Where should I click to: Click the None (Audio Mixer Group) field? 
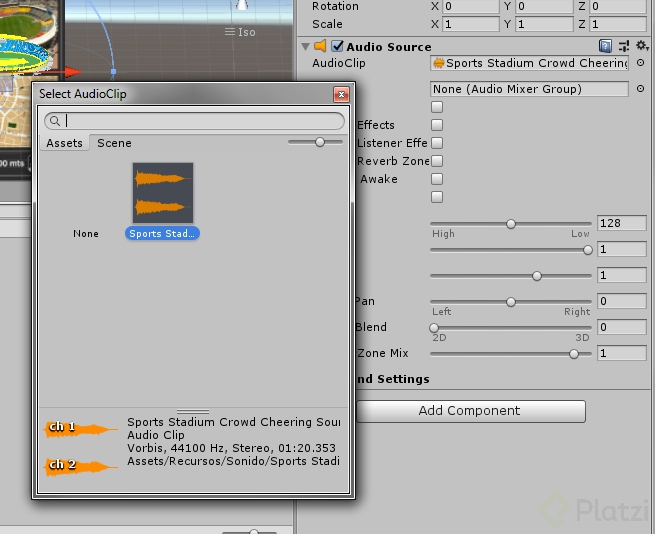click(529, 89)
